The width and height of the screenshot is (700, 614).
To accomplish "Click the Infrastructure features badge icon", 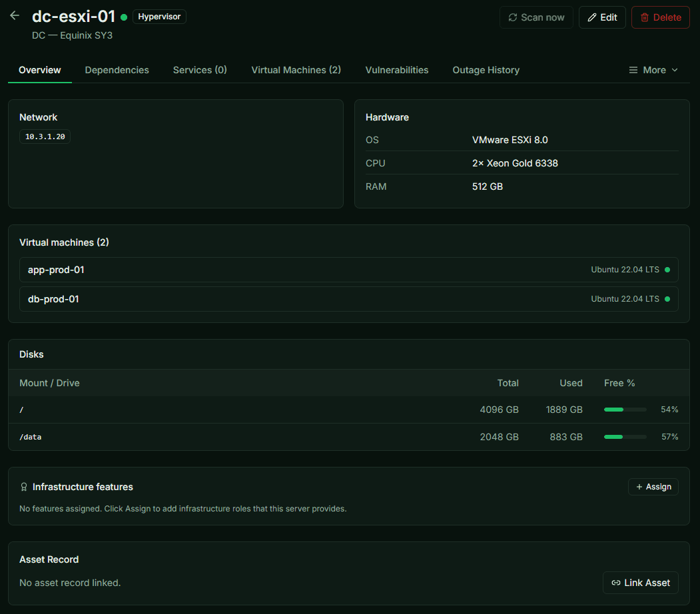I will pyautogui.click(x=24, y=487).
